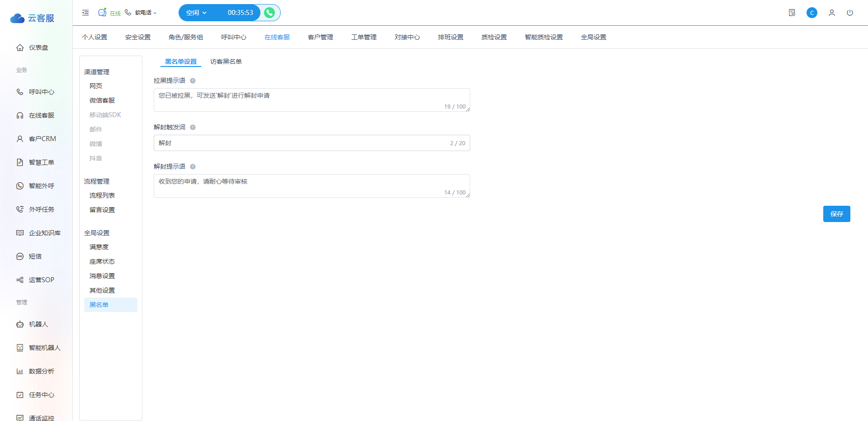Screen dimensions: 868x421
Task: Open 满意度 settings item
Action: [x=99, y=247]
